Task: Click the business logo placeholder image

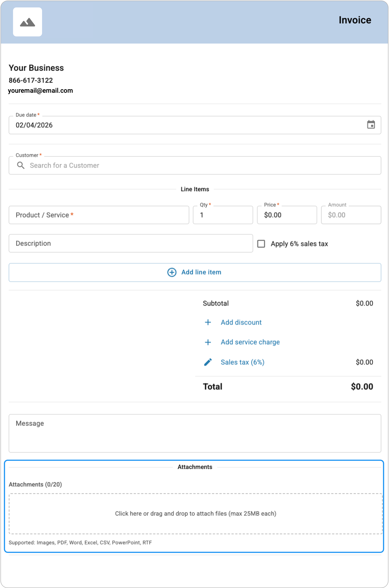Action: (x=28, y=22)
